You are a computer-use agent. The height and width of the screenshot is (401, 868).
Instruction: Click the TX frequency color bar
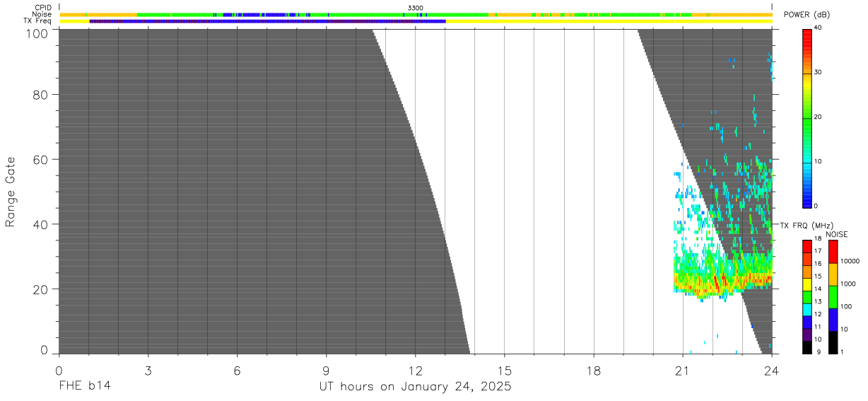coord(808,296)
